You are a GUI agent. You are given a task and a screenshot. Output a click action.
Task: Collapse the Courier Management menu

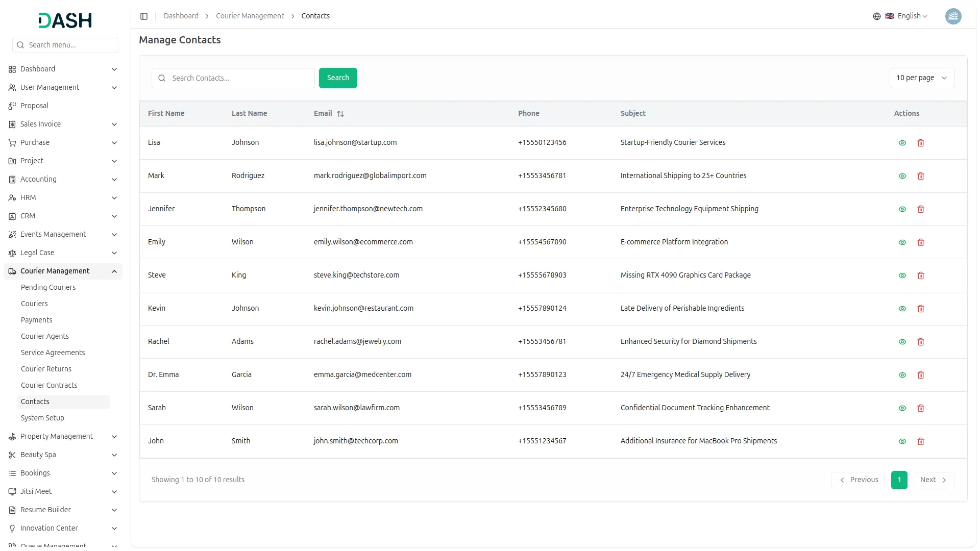click(63, 271)
